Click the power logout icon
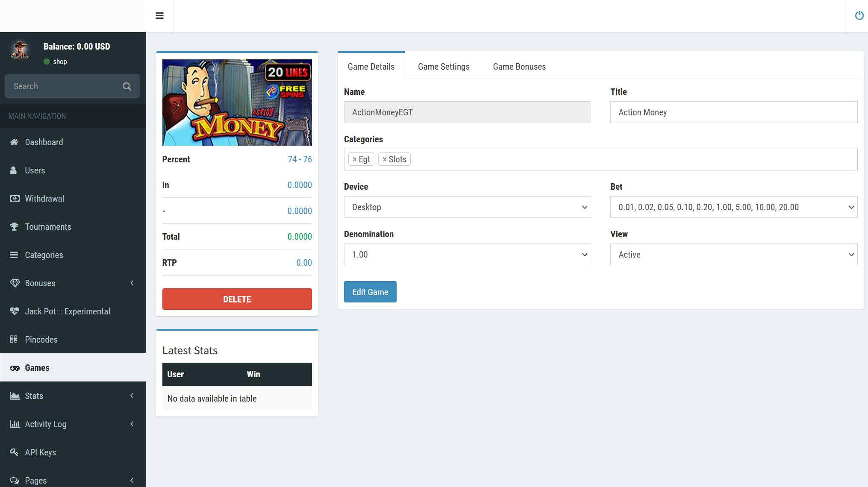 tap(859, 16)
